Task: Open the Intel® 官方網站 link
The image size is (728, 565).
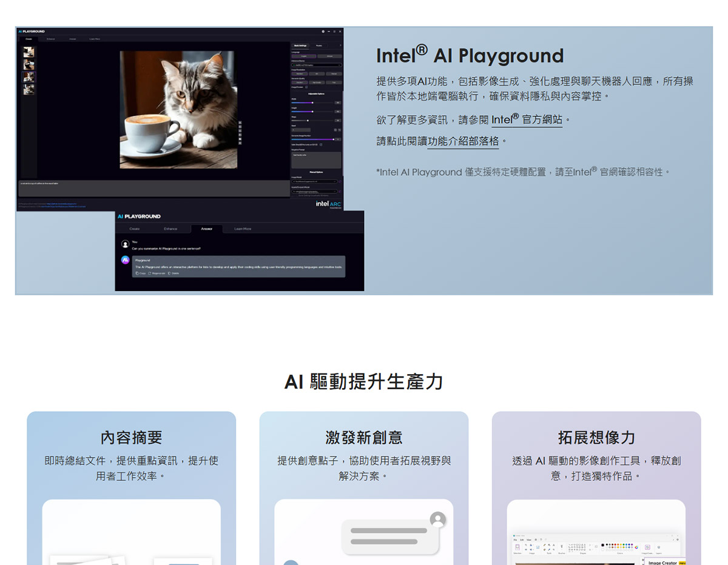Action: tap(527, 119)
